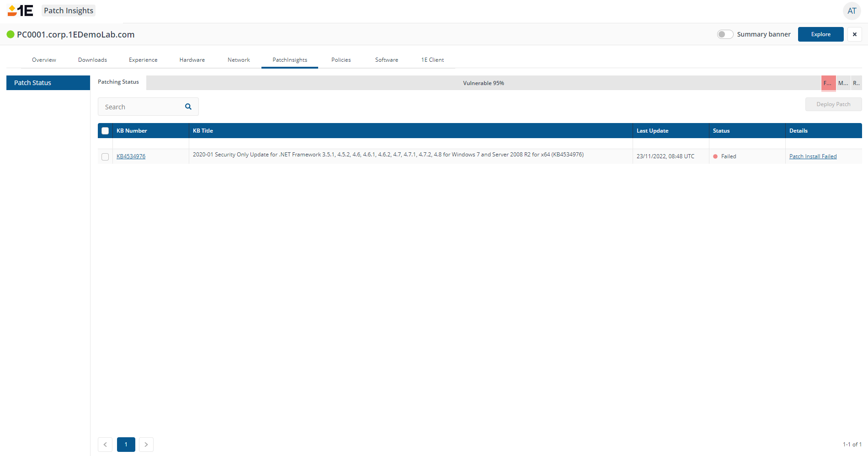This screenshot has width=868, height=456.
Task: Close the device panel with X
Action: click(855, 34)
